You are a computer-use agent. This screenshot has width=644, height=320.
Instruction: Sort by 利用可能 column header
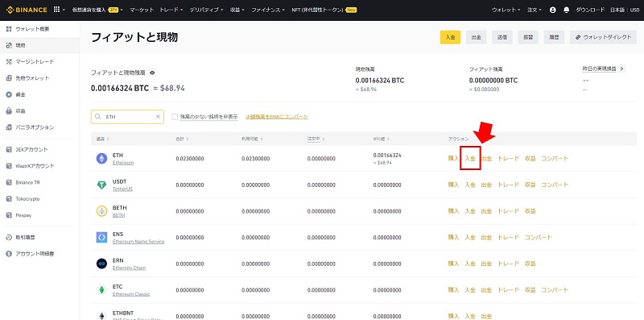251,139
